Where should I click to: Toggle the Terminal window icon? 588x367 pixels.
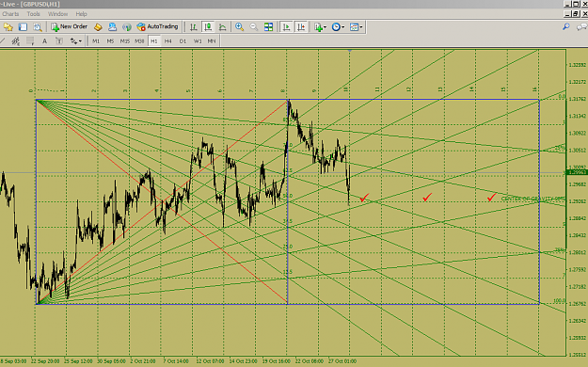23,27
